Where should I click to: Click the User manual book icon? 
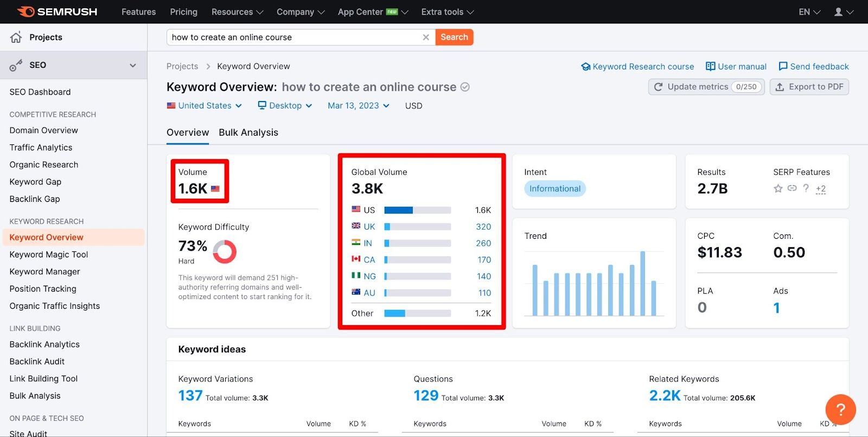pyautogui.click(x=710, y=66)
